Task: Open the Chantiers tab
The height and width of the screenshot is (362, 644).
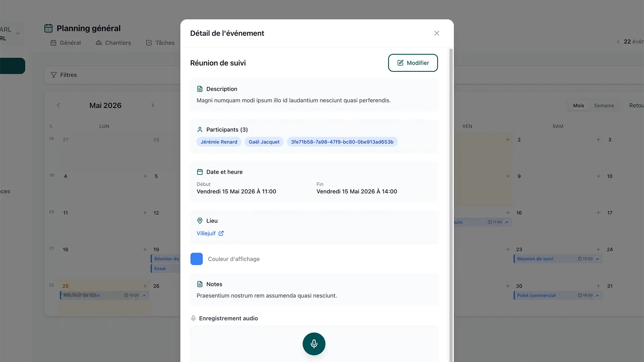Action: (x=113, y=43)
